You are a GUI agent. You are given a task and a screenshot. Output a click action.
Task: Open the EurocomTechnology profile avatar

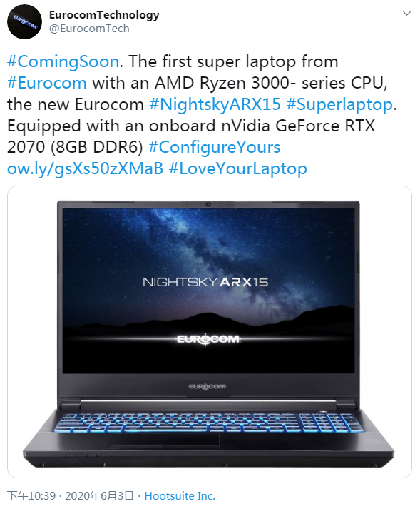[25, 21]
